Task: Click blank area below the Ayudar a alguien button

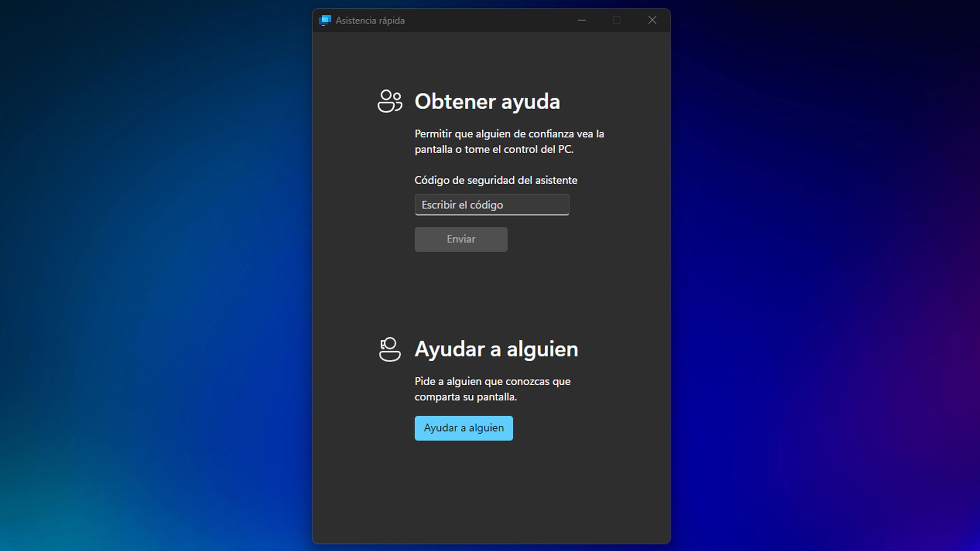Action: 491,494
